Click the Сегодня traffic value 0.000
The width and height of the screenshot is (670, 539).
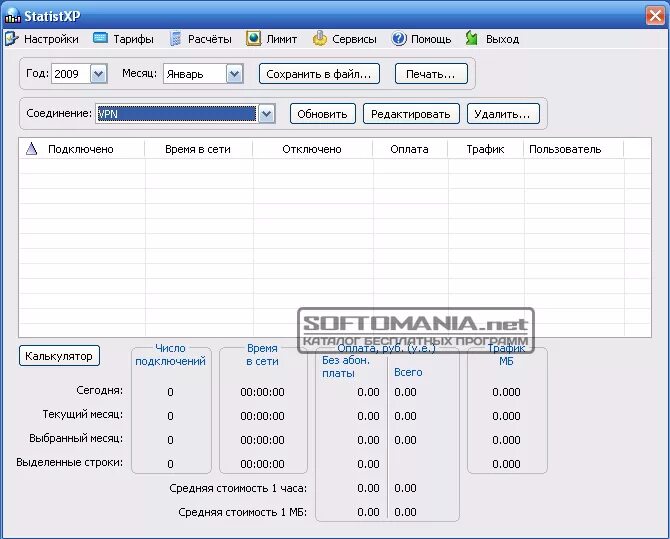point(506,392)
